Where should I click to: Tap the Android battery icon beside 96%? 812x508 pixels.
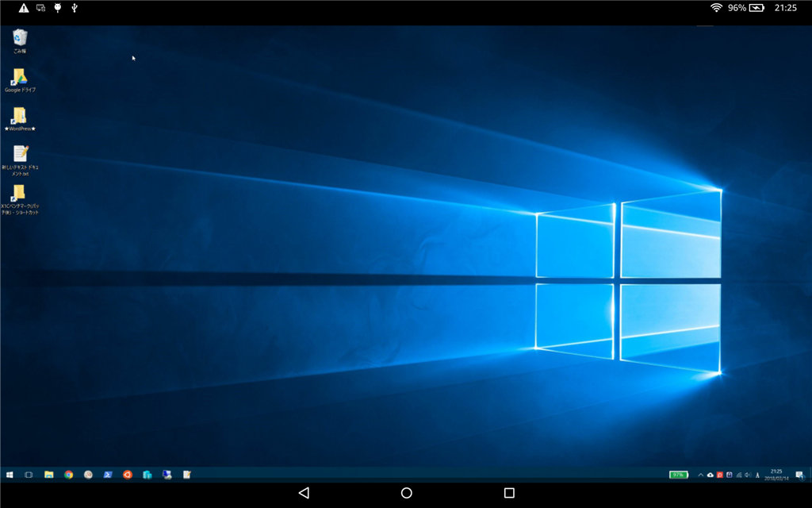[x=756, y=8]
